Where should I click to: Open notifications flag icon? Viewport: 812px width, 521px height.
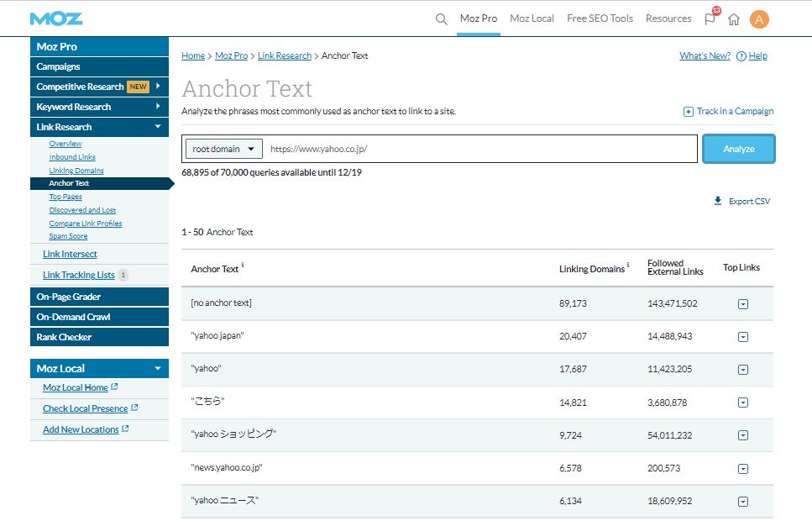pyautogui.click(x=710, y=19)
